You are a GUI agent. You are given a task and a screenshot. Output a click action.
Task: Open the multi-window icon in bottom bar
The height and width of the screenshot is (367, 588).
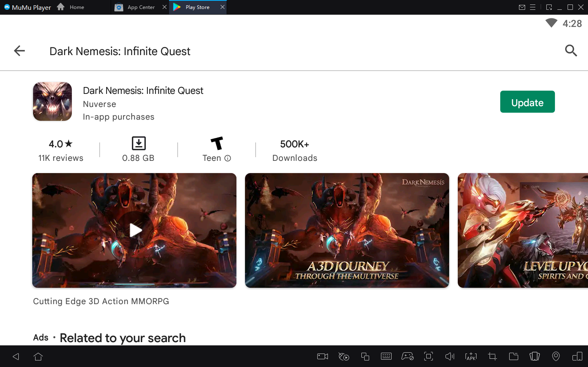(365, 356)
